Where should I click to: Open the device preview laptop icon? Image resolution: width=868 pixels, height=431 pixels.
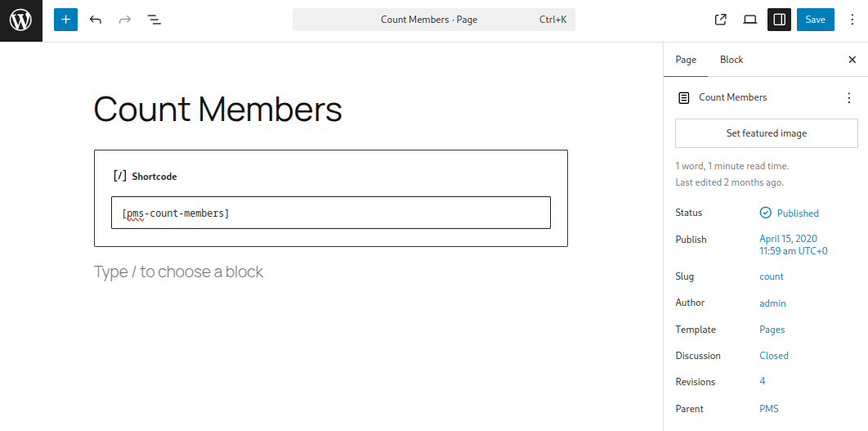tap(749, 20)
